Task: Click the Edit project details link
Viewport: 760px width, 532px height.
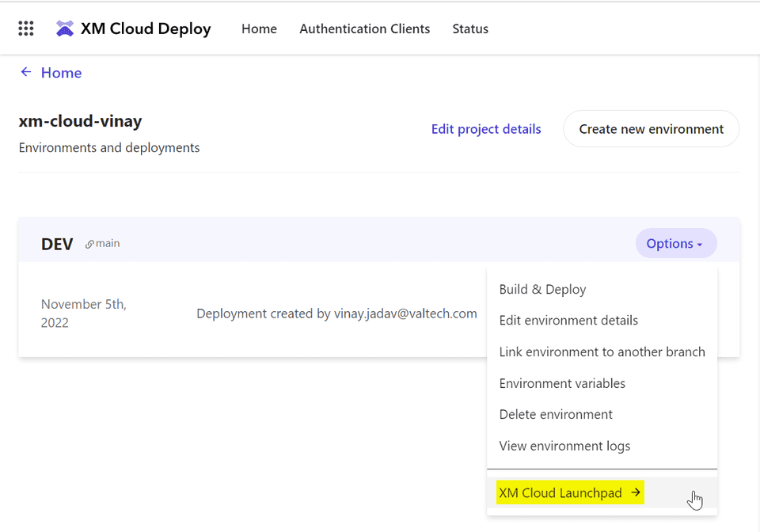Action: 486,129
